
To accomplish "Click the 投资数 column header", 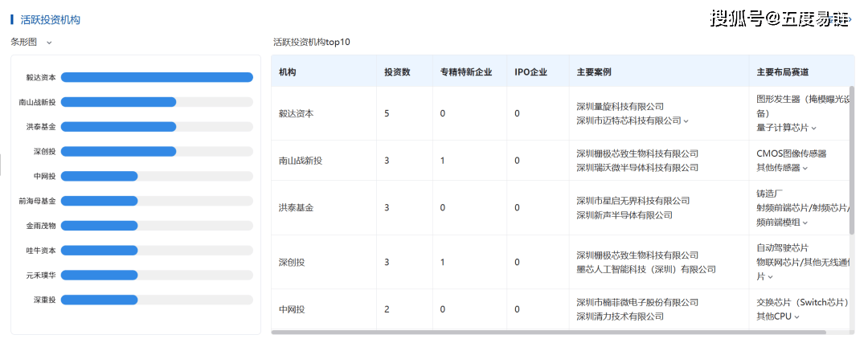I will tap(397, 72).
